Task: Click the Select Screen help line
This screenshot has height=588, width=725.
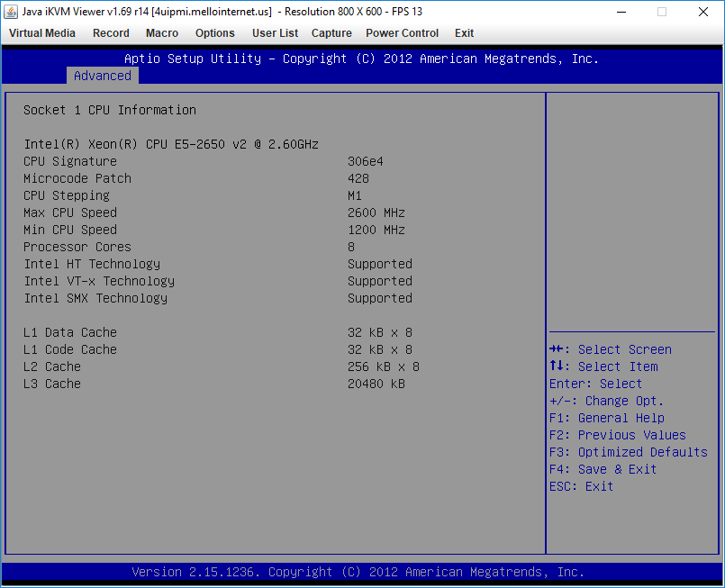Action: pyautogui.click(x=611, y=349)
